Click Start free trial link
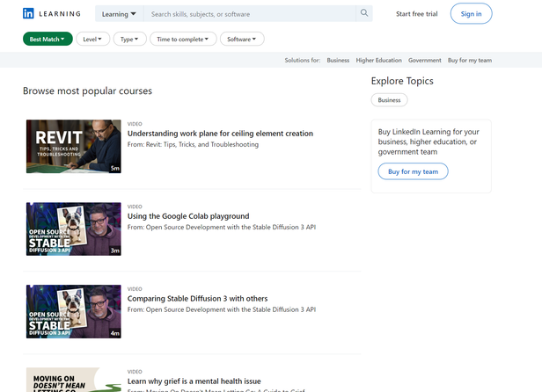The height and width of the screenshot is (392, 542). tap(417, 14)
